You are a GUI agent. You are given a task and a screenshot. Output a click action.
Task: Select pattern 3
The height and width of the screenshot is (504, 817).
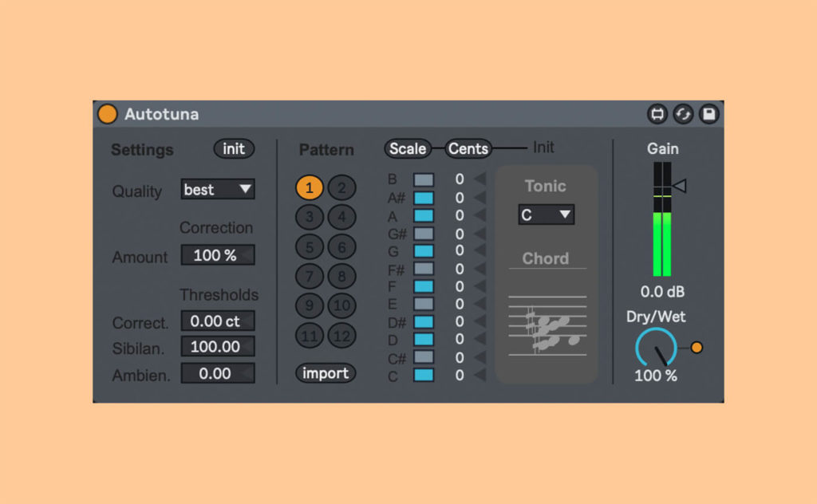[310, 217]
